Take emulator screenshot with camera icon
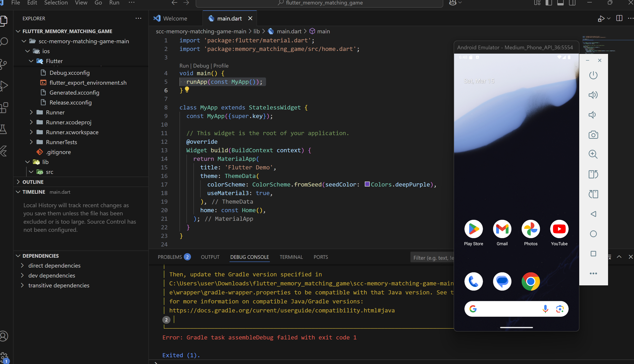Image resolution: width=634 pixels, height=364 pixels. coord(593,135)
